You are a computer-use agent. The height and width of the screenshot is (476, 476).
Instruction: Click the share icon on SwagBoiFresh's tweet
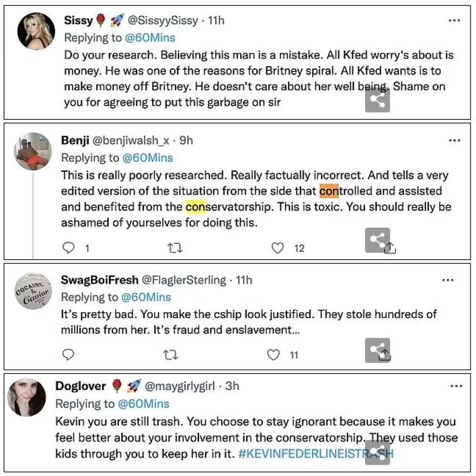pyautogui.click(x=379, y=350)
